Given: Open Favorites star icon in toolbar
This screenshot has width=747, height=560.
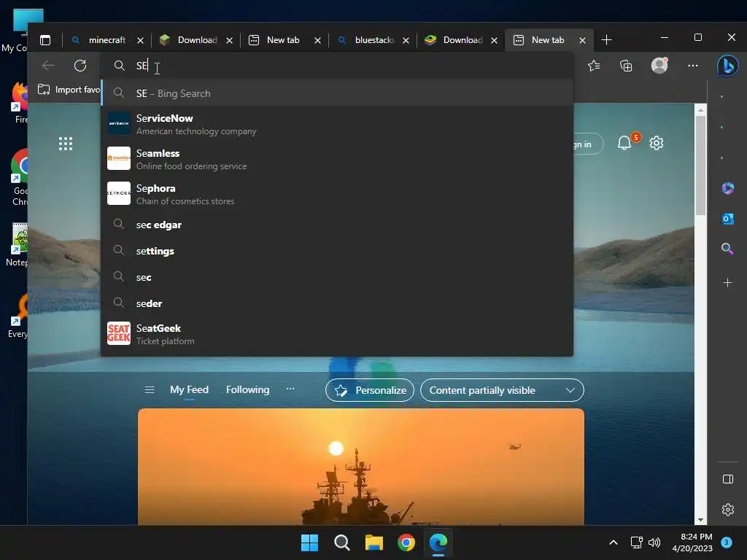Looking at the screenshot, I should point(594,66).
